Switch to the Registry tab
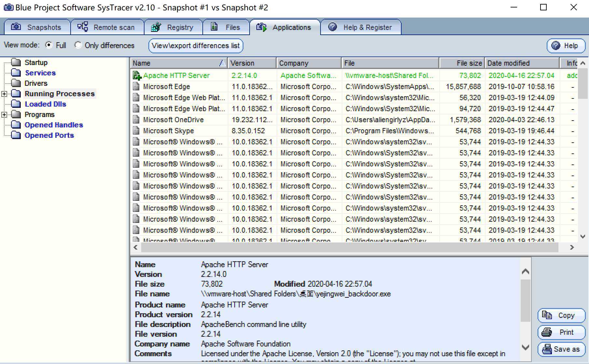This screenshot has height=364, width=589. click(173, 27)
